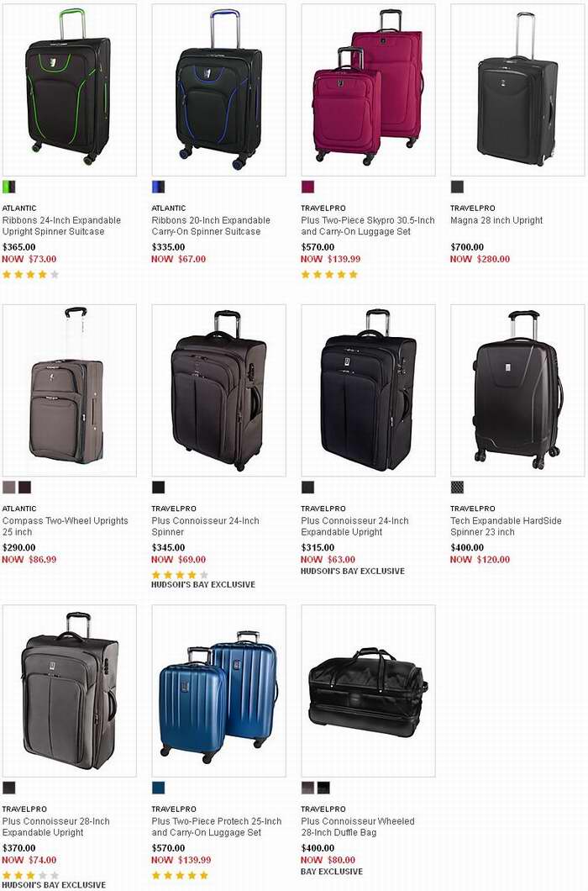View the green-trimmed Atlantic suitcase image
The height and width of the screenshot is (891, 588).
70,90
